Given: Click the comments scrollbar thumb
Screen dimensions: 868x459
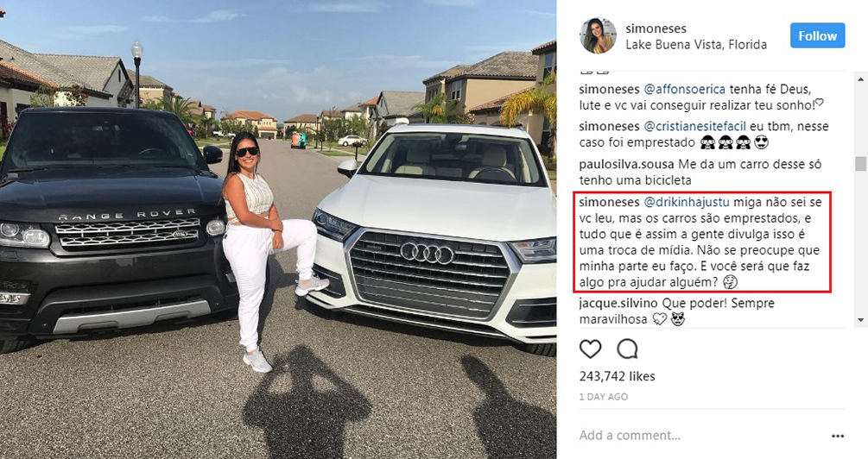Looking at the screenshot, I should point(861,164).
